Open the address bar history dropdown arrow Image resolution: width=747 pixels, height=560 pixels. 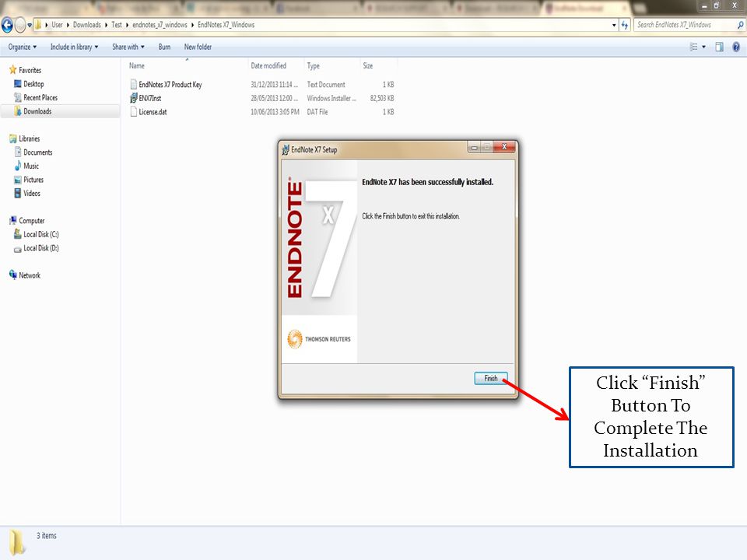(614, 25)
